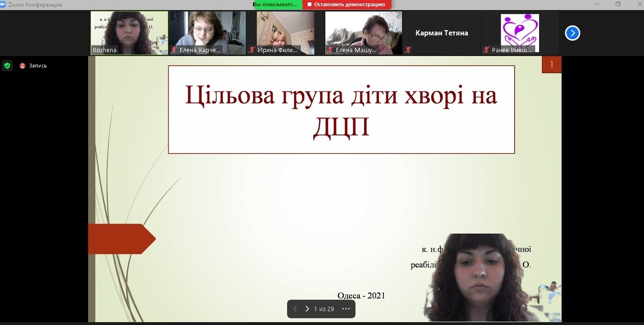Select Bozhena's video thumbnail
Image resolution: width=644 pixels, height=325 pixels.
click(129, 33)
